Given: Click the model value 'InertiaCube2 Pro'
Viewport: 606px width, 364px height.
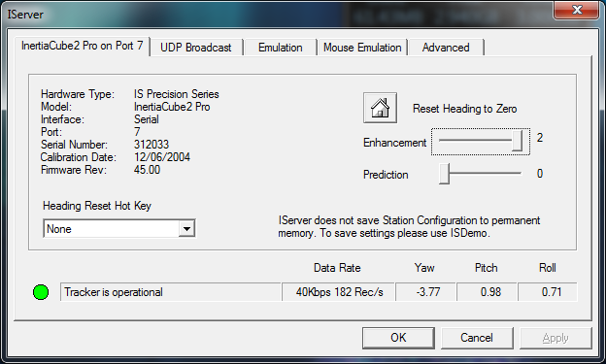Looking at the screenshot, I should click(x=172, y=107).
